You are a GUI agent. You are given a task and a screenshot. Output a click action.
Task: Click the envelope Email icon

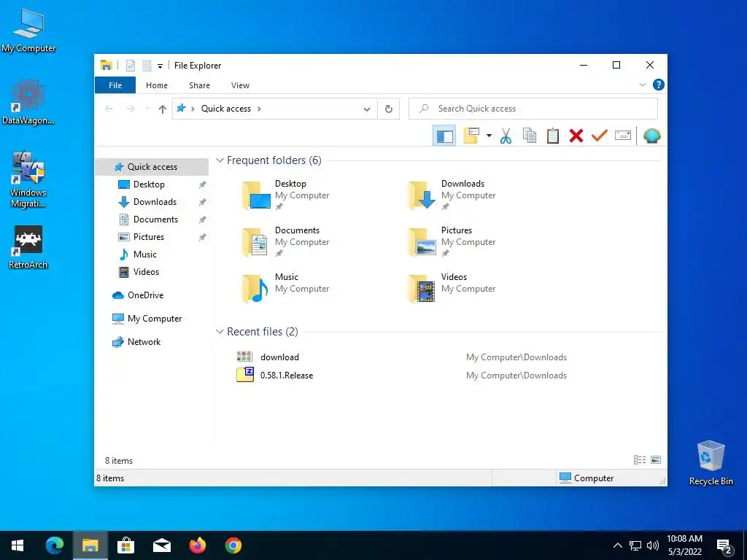(623, 136)
